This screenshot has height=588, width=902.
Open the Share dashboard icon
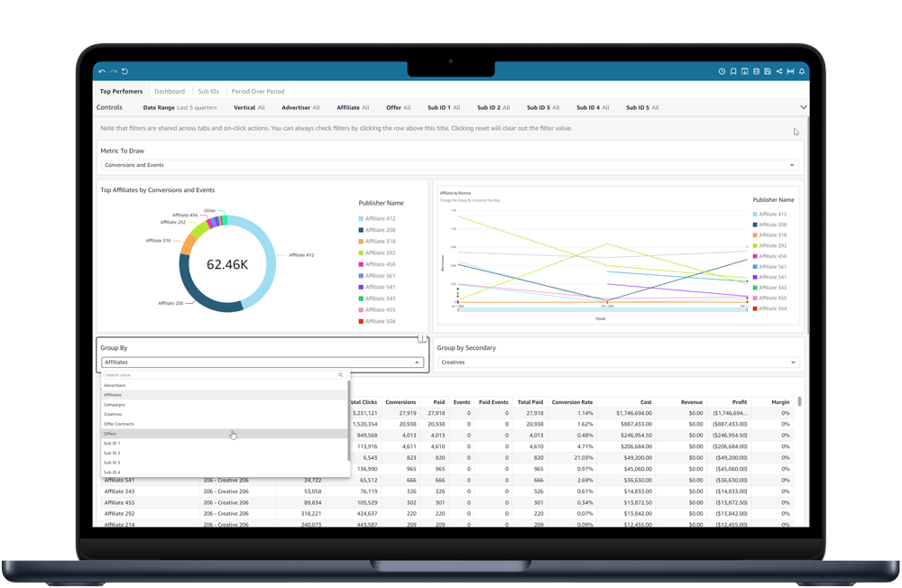click(778, 70)
